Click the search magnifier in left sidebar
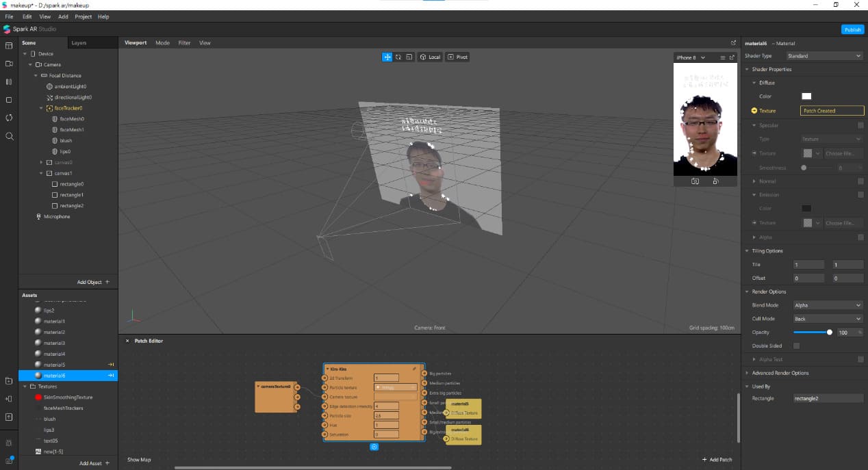 [x=9, y=136]
